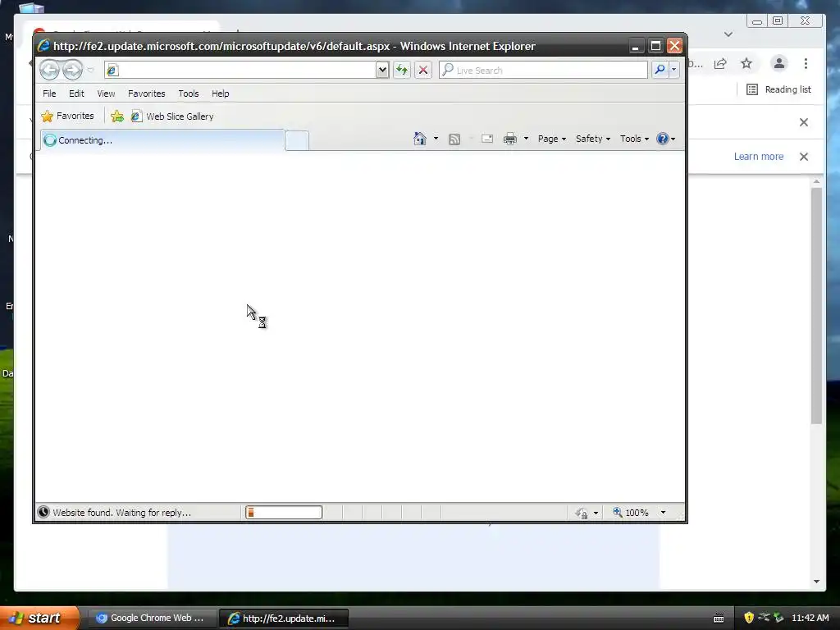
Task: Switch to Google Chrome Web taskbar button
Action: point(151,618)
